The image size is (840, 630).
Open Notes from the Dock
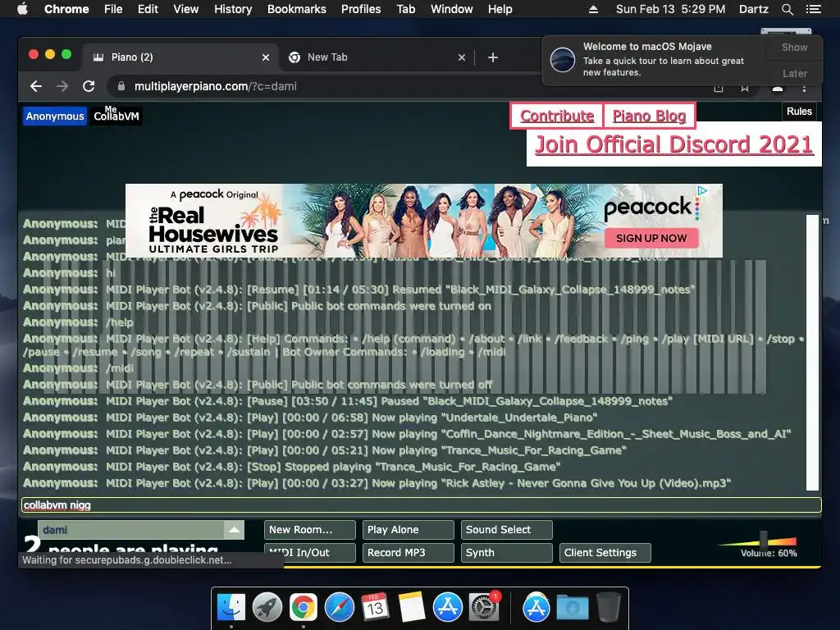412,608
